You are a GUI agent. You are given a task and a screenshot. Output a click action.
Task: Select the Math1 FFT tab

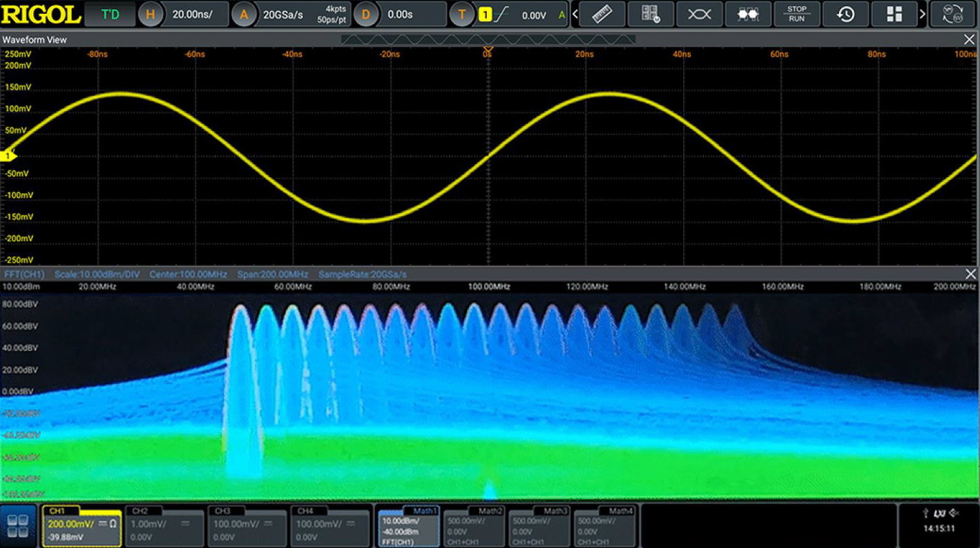click(x=409, y=528)
